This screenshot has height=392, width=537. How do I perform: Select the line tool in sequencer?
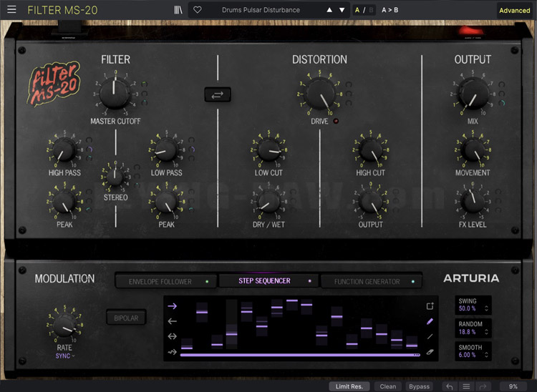(x=430, y=337)
